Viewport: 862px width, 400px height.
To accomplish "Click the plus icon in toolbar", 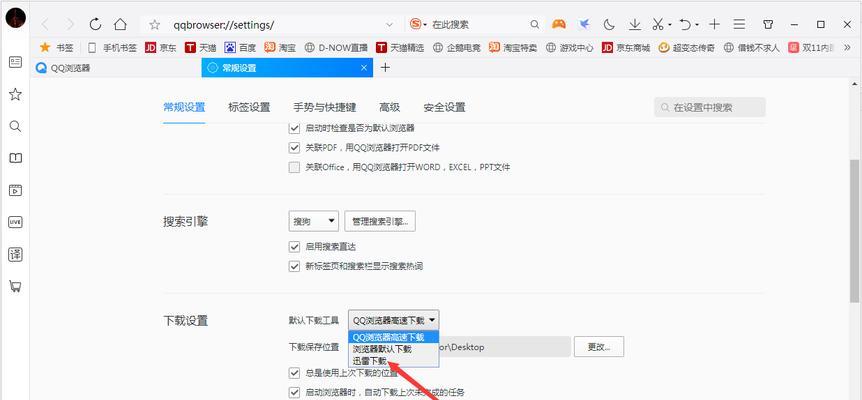I will tap(714, 24).
